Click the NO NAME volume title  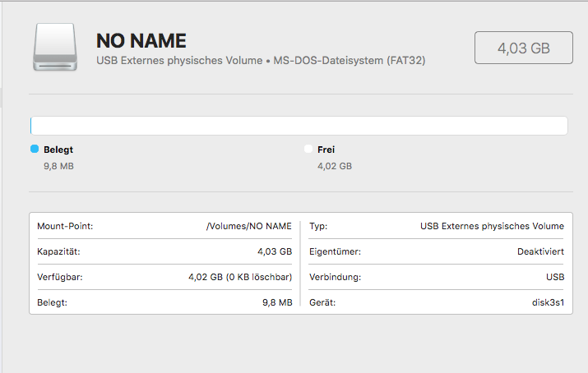(141, 40)
